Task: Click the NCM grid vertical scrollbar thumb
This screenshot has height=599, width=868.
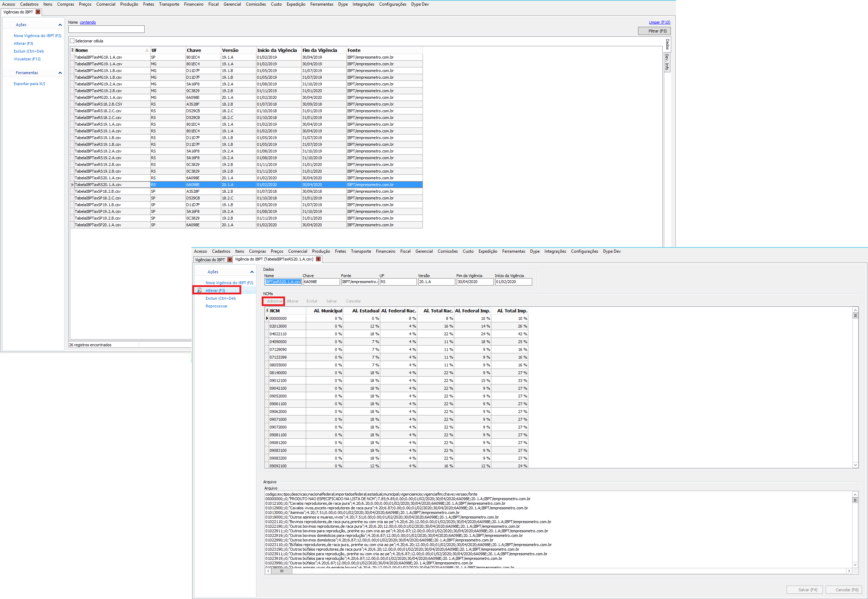Action: 855,316
